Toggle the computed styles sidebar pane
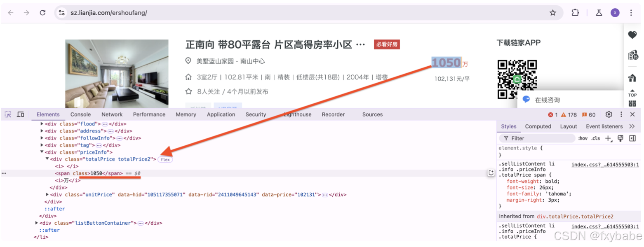The width and height of the screenshot is (644, 247). pyautogui.click(x=633, y=138)
